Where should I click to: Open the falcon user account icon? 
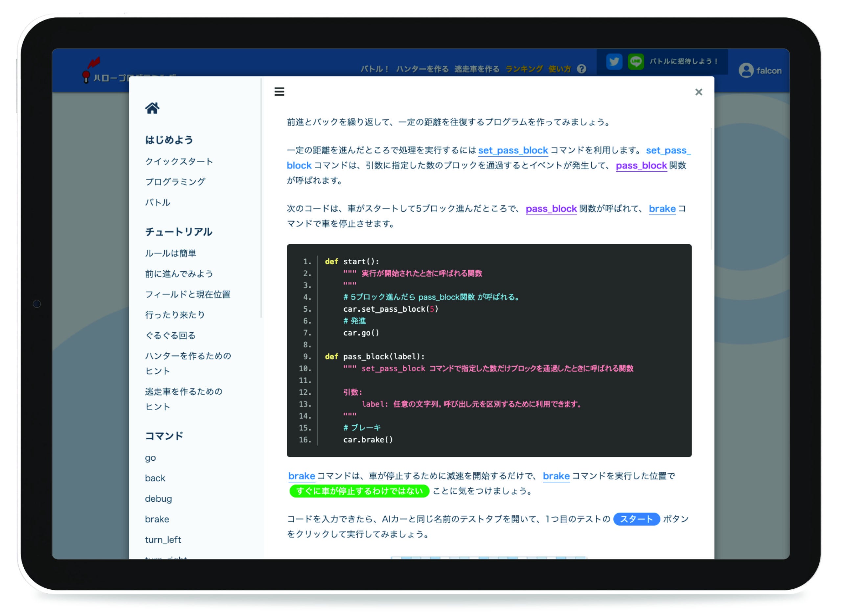click(x=746, y=71)
